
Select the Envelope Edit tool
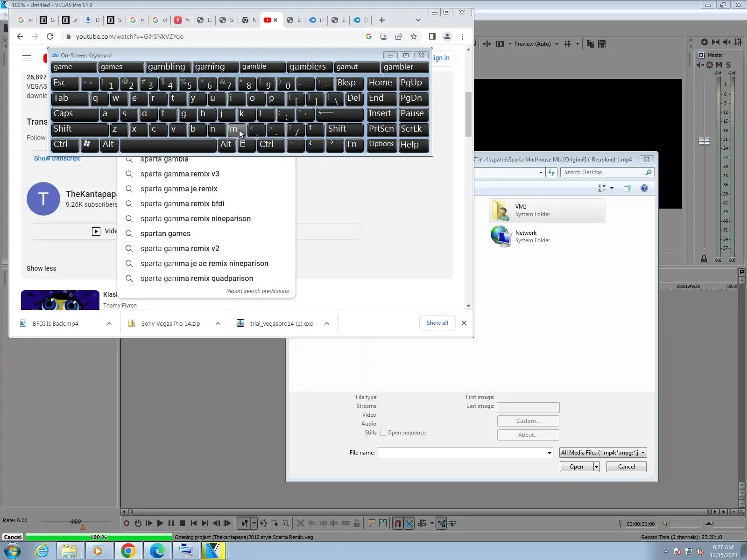click(x=264, y=524)
